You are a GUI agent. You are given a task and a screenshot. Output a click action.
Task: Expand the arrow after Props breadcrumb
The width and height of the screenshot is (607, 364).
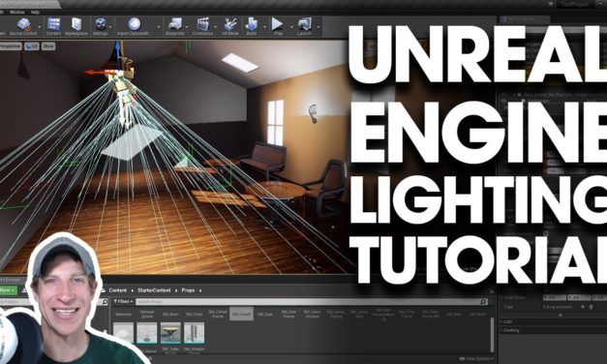(x=200, y=290)
